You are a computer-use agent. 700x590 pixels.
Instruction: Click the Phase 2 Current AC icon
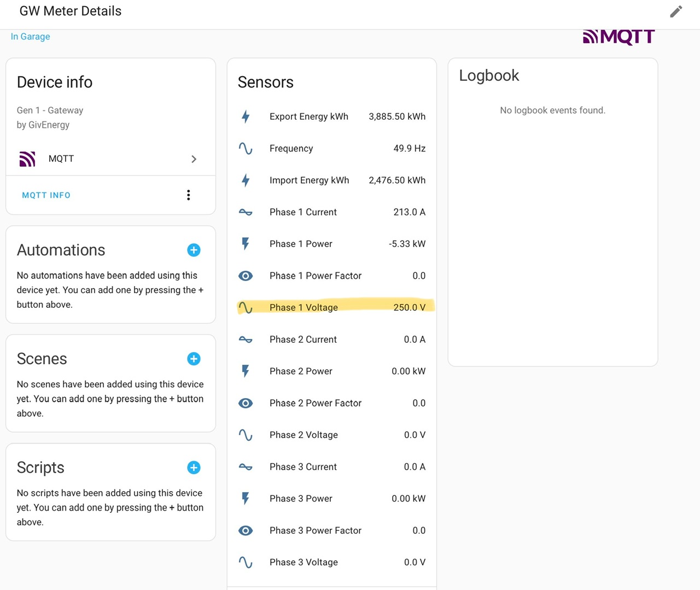[246, 340]
